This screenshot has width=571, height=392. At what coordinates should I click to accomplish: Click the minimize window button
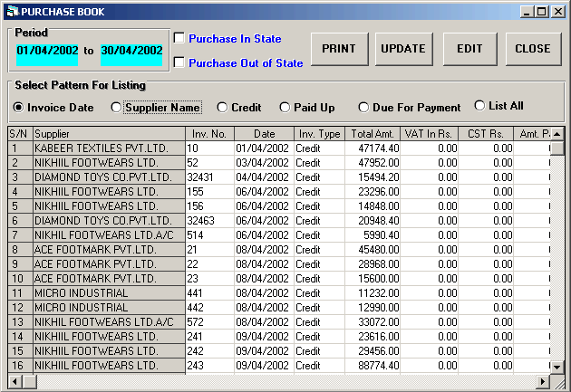[x=527, y=12]
